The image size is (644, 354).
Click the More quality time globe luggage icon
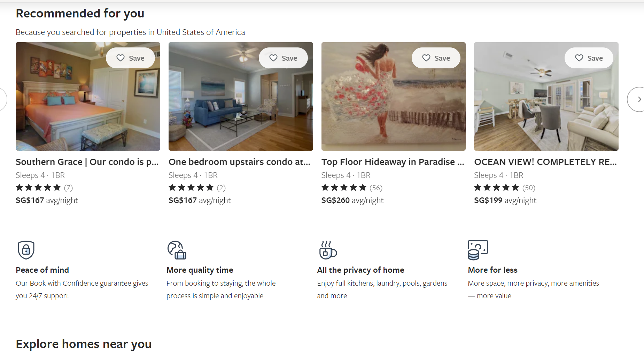177,250
